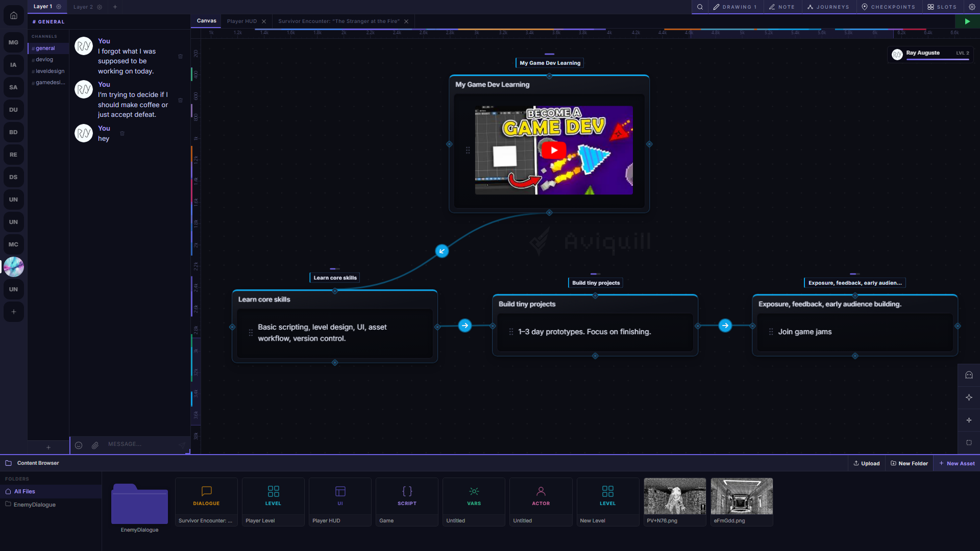Close the Player HUD tab

tap(264, 21)
